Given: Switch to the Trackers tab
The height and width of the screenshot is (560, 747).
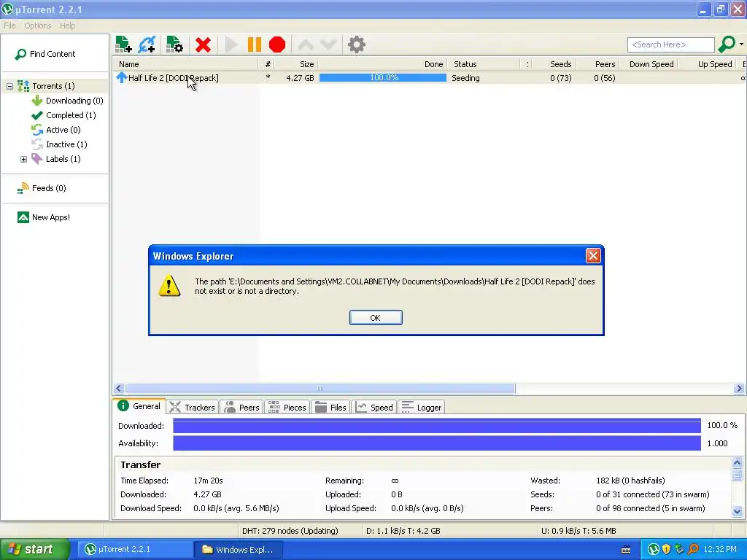Looking at the screenshot, I should [x=193, y=407].
